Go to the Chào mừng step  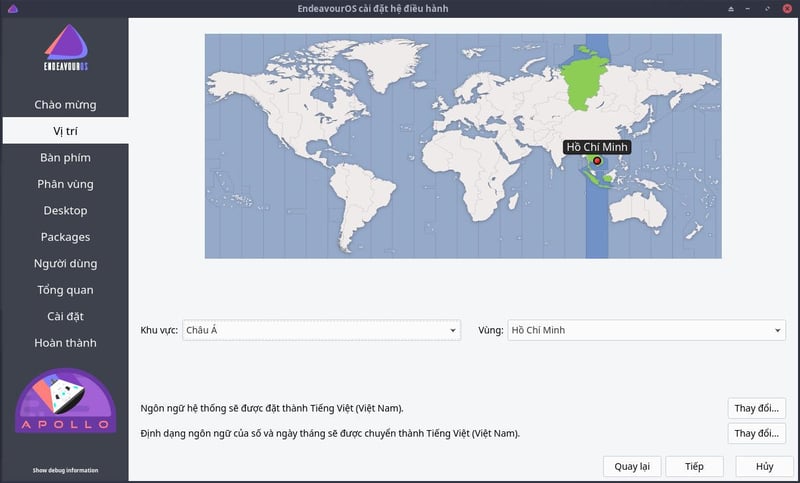(x=65, y=105)
